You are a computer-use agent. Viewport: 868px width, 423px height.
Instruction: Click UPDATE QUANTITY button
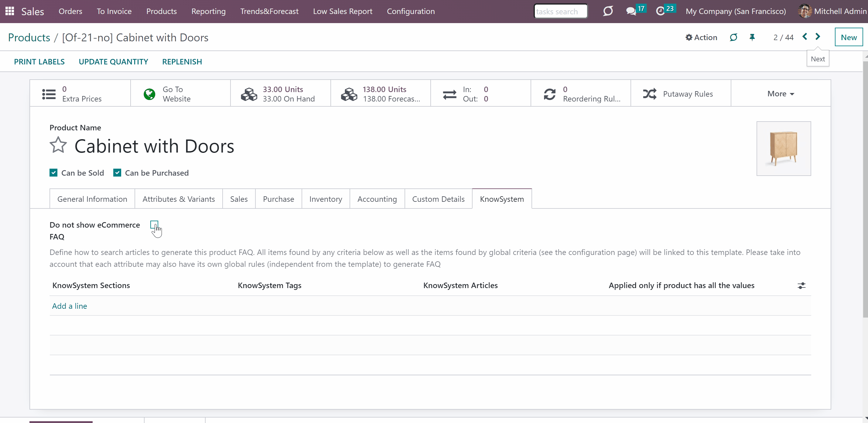[x=114, y=62]
